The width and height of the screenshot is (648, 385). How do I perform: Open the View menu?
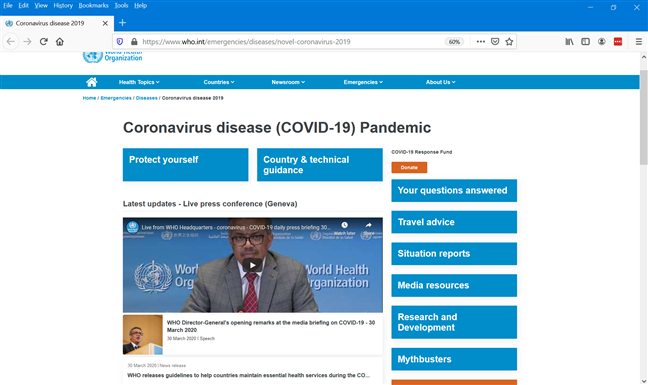coord(41,5)
